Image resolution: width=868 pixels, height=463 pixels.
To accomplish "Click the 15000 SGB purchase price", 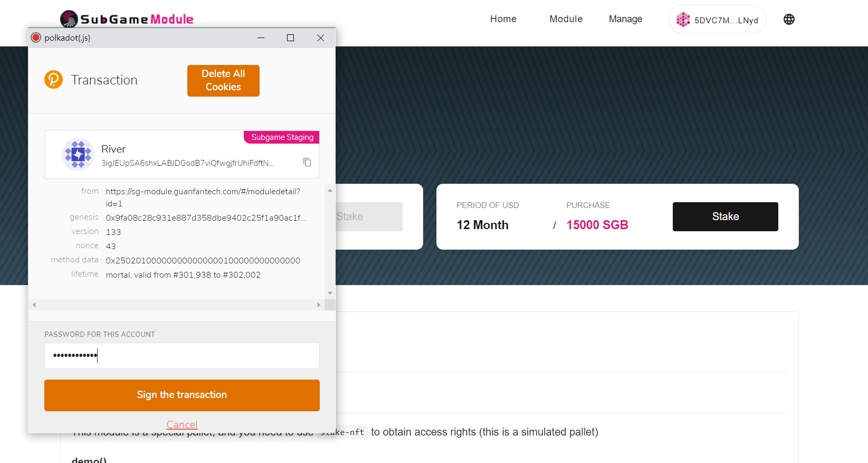I will [x=597, y=225].
